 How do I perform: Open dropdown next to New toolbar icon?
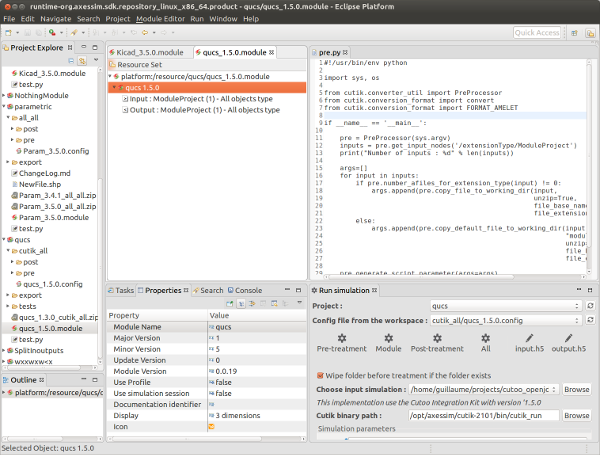pos(18,33)
